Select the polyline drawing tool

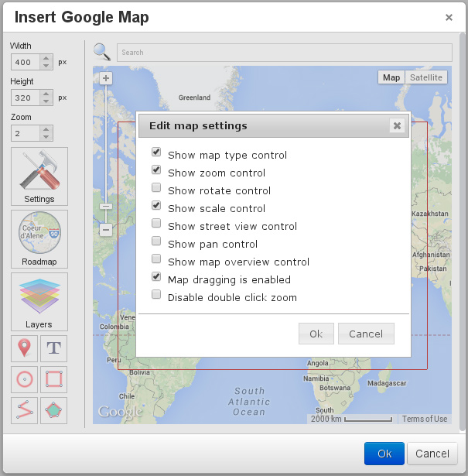click(x=25, y=410)
